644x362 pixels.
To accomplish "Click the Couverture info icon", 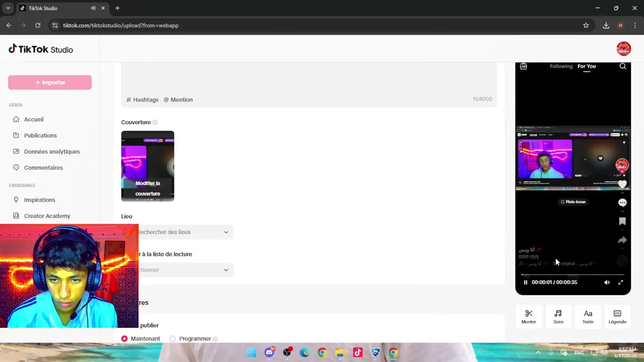I will click(155, 122).
